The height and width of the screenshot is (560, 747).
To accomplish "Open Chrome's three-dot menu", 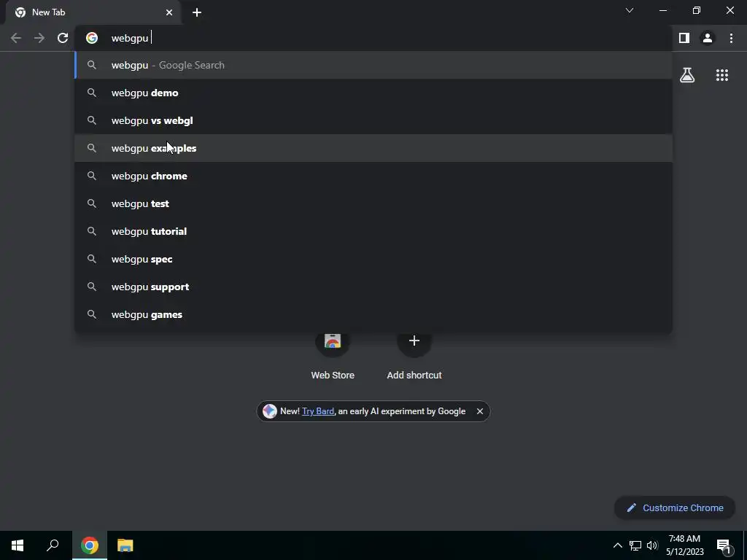I will (731, 38).
